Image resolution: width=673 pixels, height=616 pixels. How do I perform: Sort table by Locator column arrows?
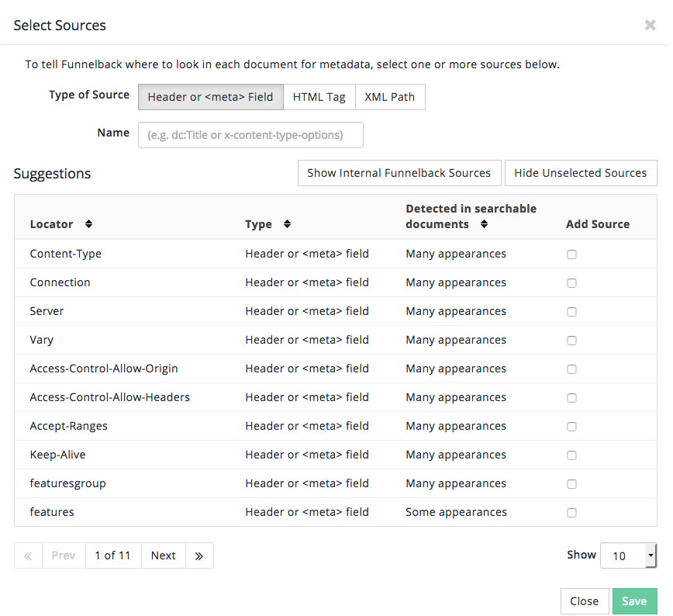[88, 224]
